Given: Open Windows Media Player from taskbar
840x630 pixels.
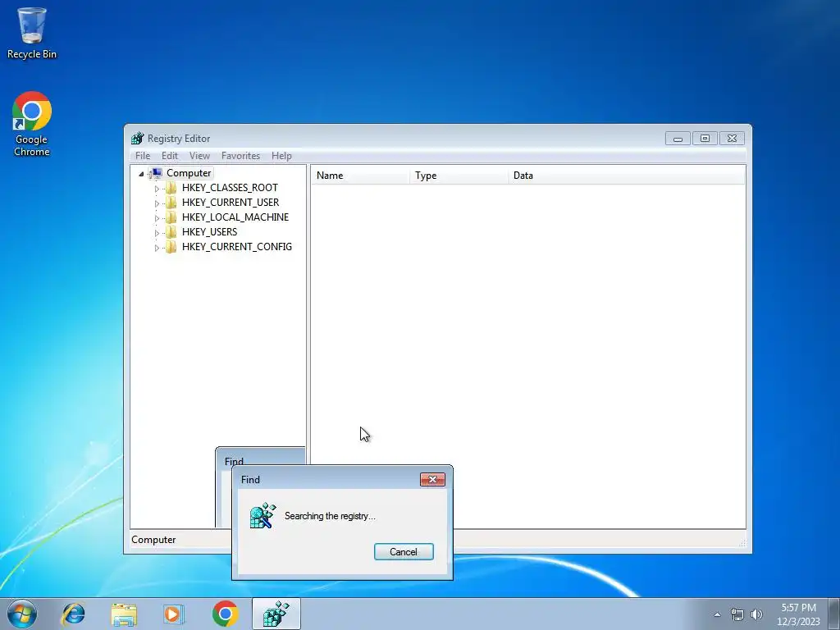Looking at the screenshot, I should [173, 614].
